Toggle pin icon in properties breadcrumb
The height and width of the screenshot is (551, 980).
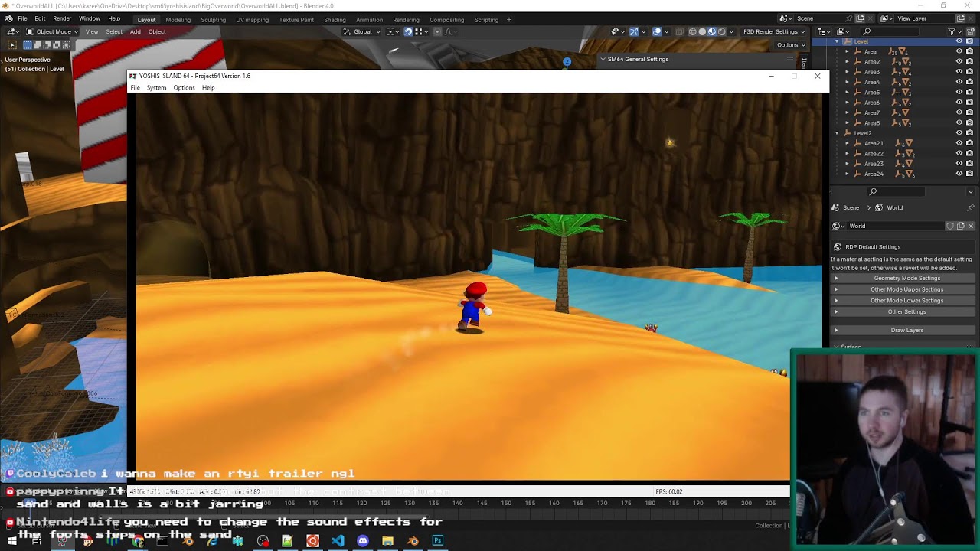click(x=970, y=207)
